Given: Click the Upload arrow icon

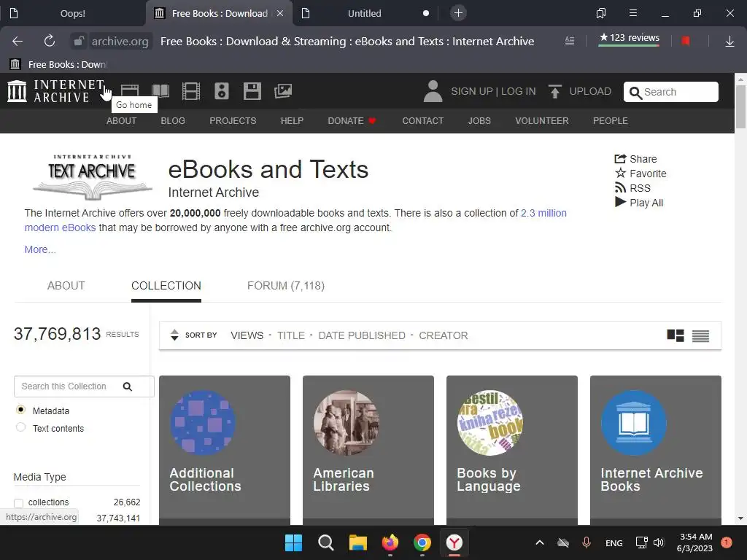Looking at the screenshot, I should [554, 91].
